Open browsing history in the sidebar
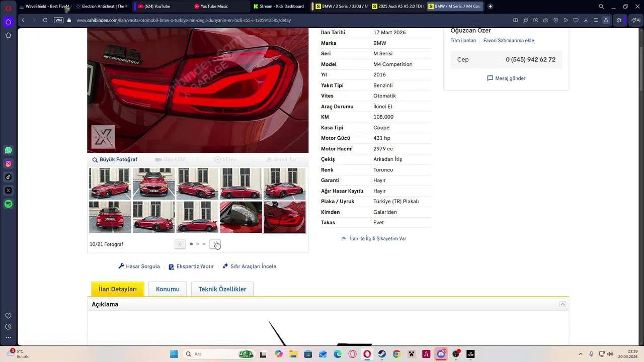This screenshot has height=362, width=644. (x=9, y=327)
